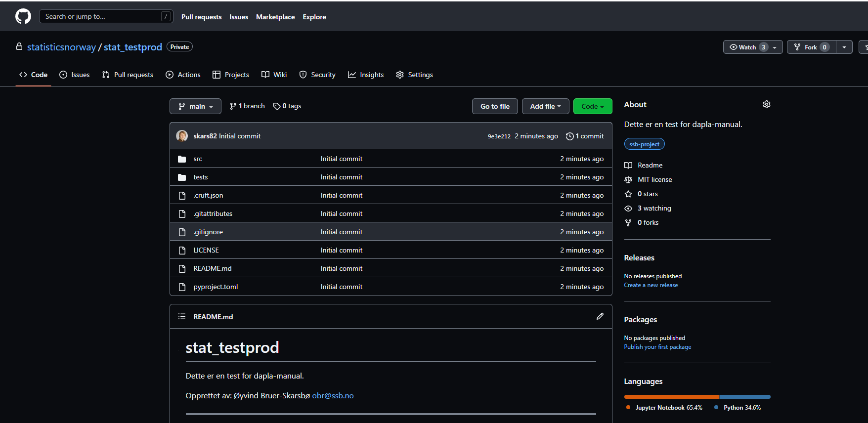Open README.md in the file list
868x423 pixels.
[213, 269]
